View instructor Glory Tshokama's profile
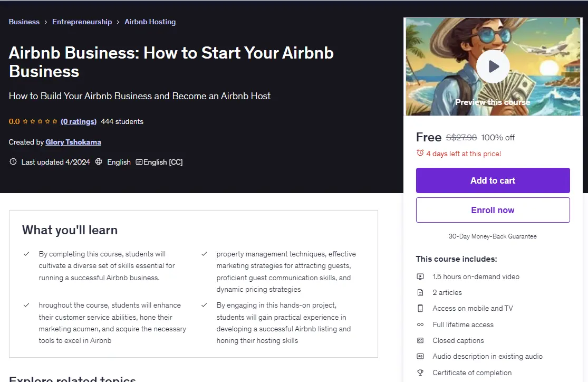This screenshot has height=382, width=588. pyautogui.click(x=73, y=142)
